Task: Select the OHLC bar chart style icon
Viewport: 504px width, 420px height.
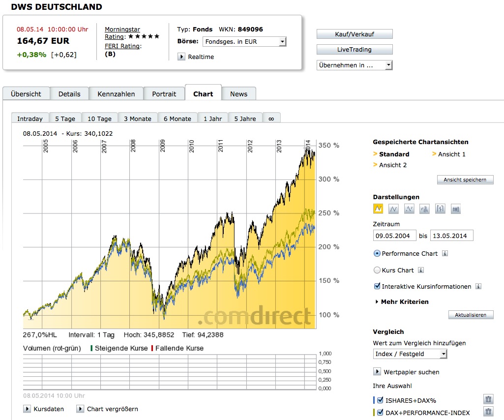Action: click(425, 209)
